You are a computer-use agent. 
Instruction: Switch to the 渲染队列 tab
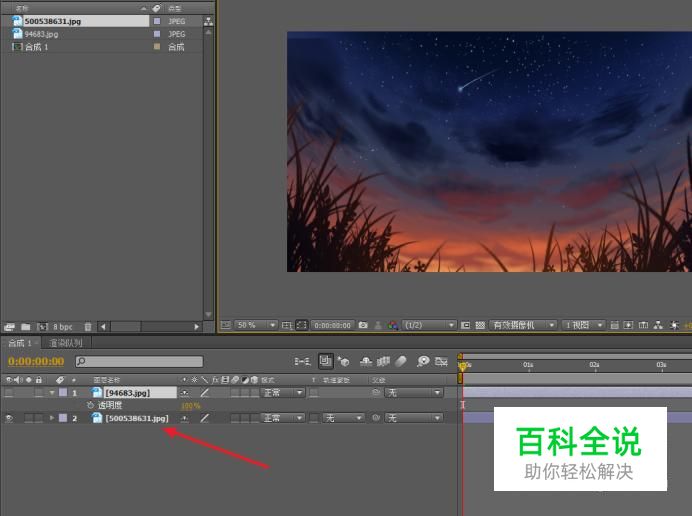click(x=66, y=343)
